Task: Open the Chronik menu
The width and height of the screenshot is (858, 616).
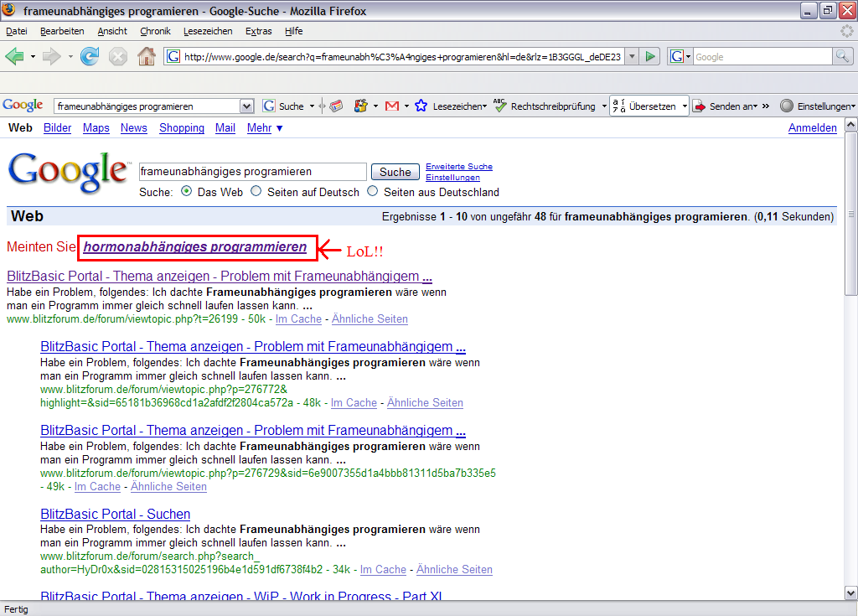Action: 155,31
